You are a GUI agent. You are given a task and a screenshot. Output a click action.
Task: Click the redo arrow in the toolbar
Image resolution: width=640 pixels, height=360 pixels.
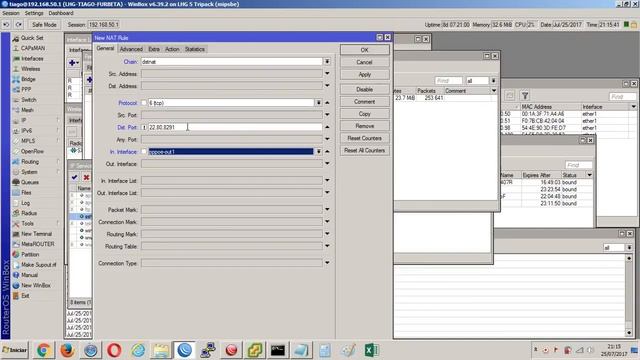point(19,24)
